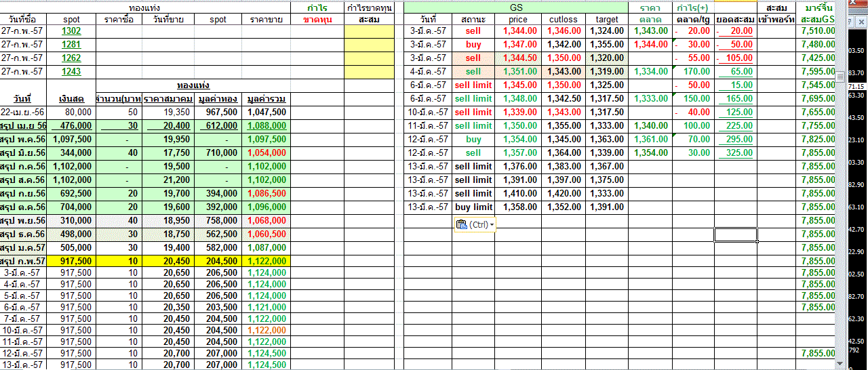The height and width of the screenshot is (370, 868).
Task: Select the สะสมGS header cell
Action: click(x=817, y=20)
